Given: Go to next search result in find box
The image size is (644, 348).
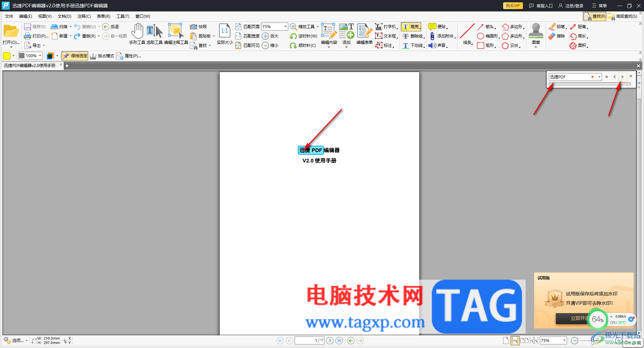Looking at the screenshot, I should tap(623, 77).
